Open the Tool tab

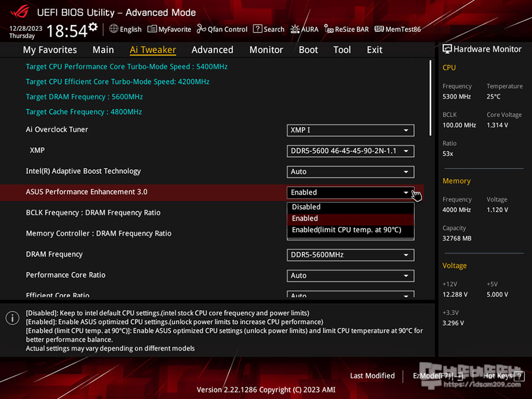click(x=342, y=50)
